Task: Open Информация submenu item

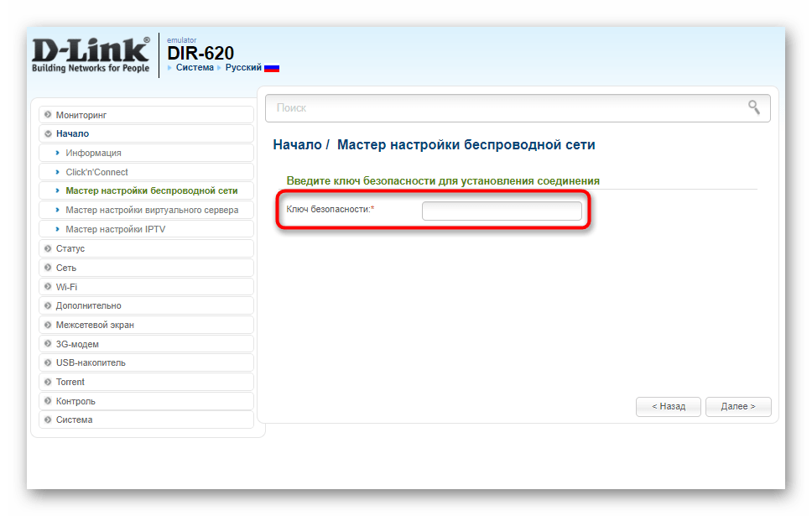Action: 146,153
